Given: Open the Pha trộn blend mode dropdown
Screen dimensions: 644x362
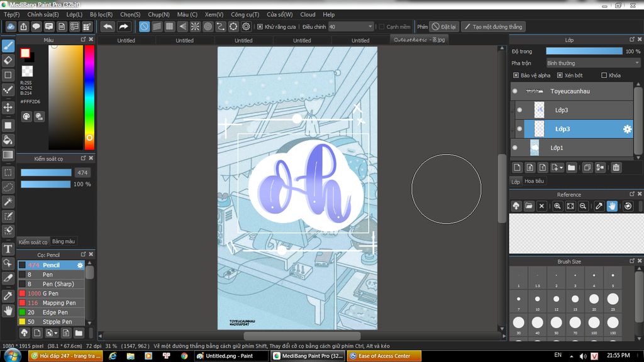Looking at the screenshot, I should [592, 63].
